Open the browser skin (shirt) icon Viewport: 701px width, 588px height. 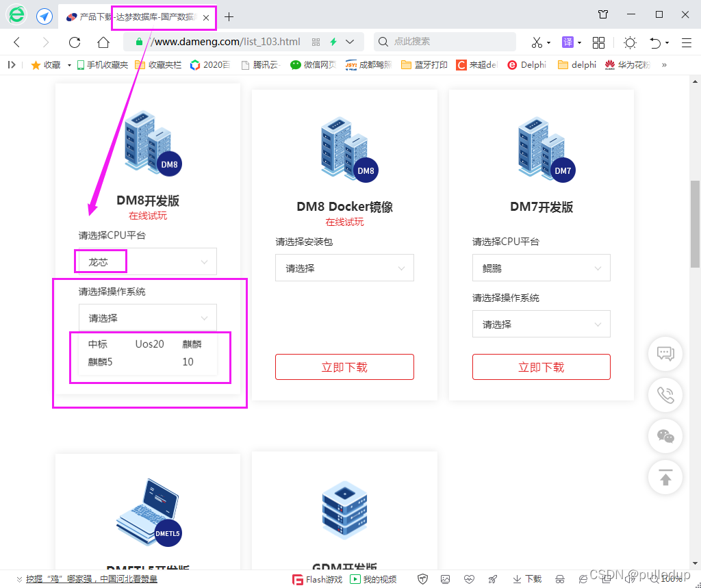602,14
